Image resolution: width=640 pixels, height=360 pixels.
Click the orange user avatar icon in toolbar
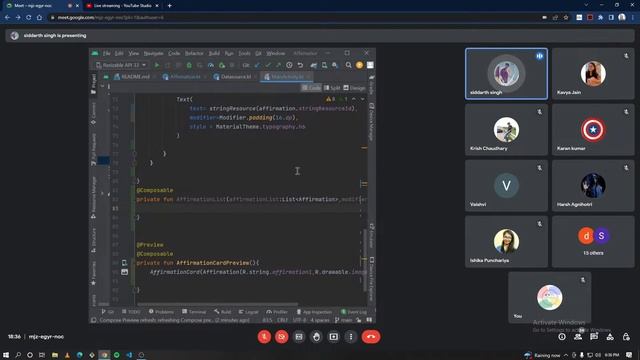point(360,65)
